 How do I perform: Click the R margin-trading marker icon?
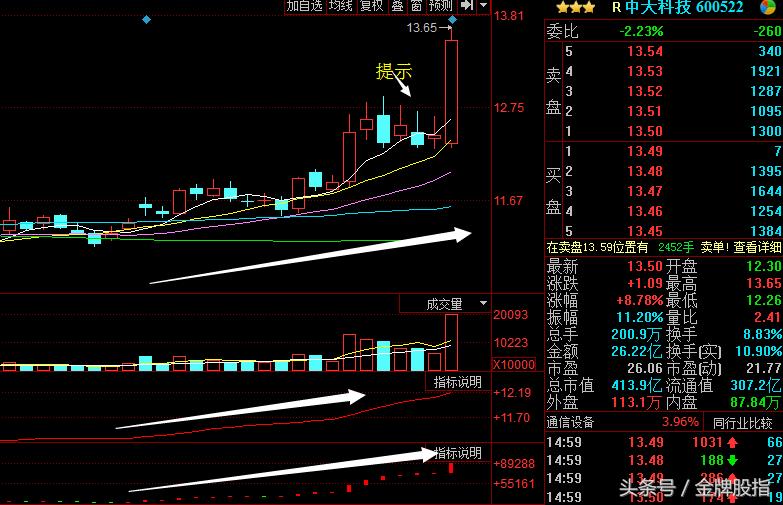point(616,7)
